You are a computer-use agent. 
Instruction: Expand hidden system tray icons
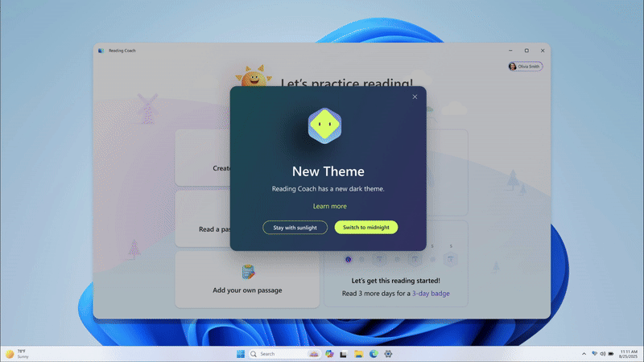pos(584,354)
